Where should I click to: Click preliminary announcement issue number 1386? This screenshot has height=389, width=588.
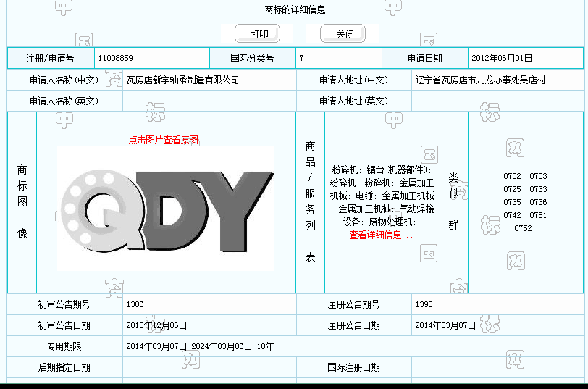coord(135,304)
